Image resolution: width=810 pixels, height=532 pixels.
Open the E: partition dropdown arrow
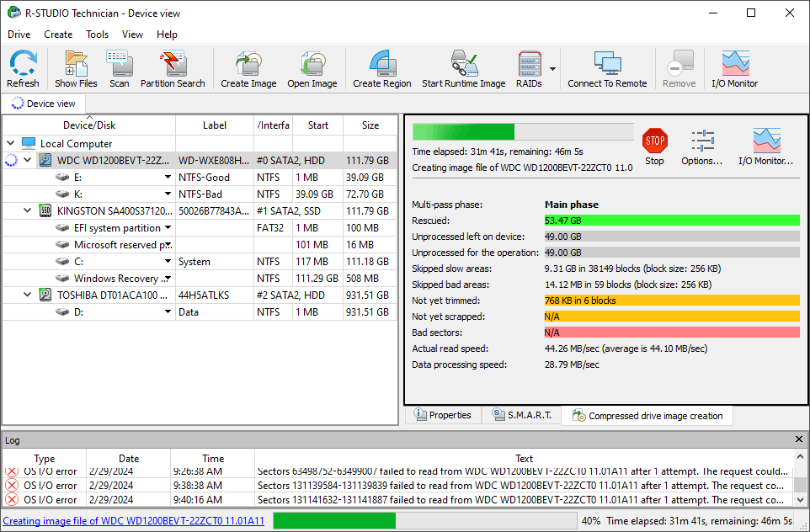pyautogui.click(x=168, y=177)
